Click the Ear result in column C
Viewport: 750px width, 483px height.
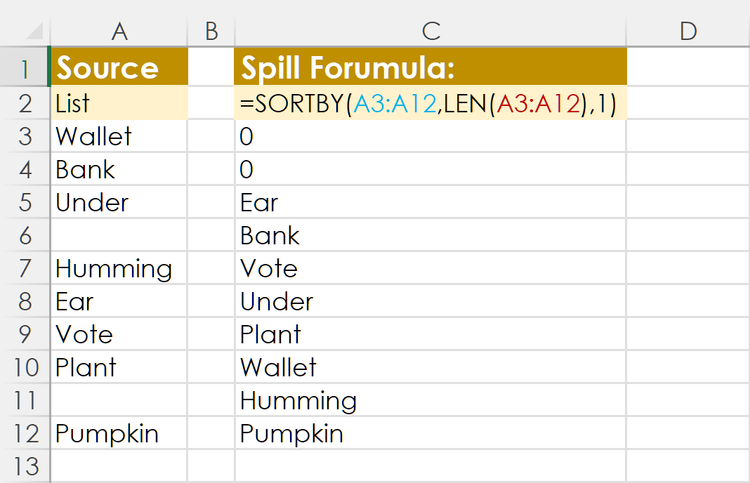pos(430,202)
